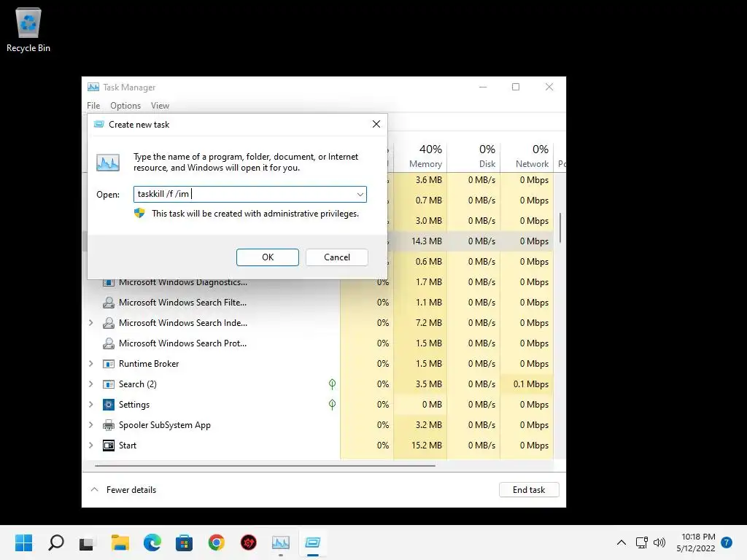
Task: Expand the Start process row
Action: (x=91, y=446)
